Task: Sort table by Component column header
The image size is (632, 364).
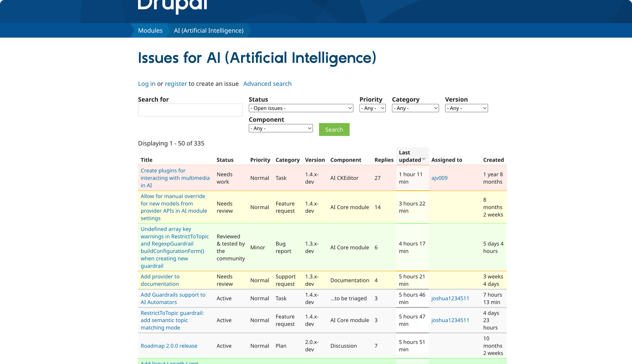Action: pos(346,160)
